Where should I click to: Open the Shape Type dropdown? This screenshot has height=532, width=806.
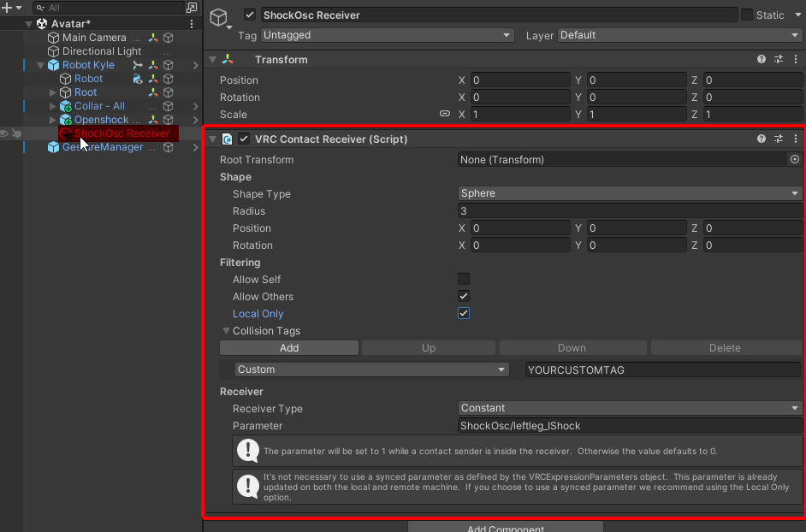point(629,193)
